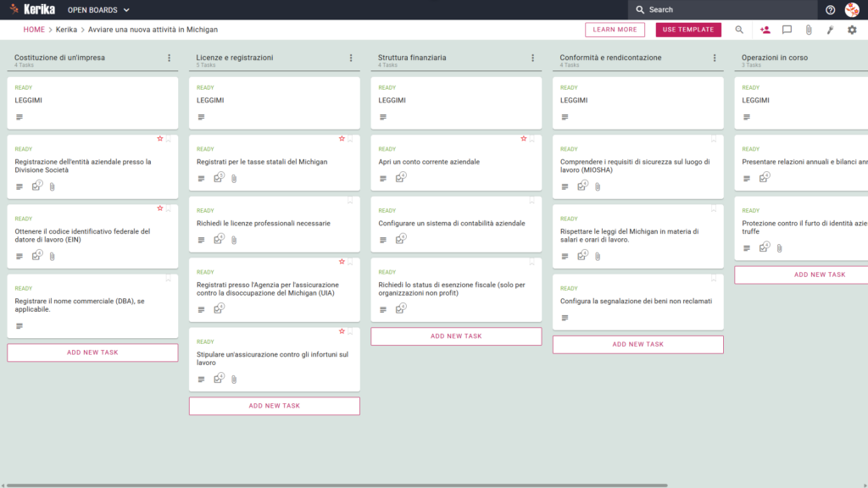Toggle bookmark on licenze professionali card
Screen dimensions: 868x488
click(x=350, y=200)
